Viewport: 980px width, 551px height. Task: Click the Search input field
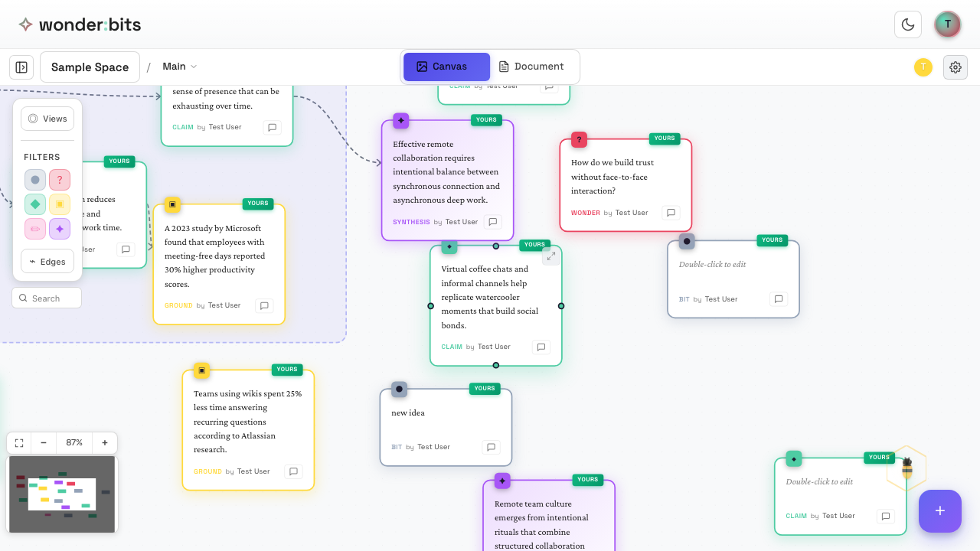pos(46,298)
